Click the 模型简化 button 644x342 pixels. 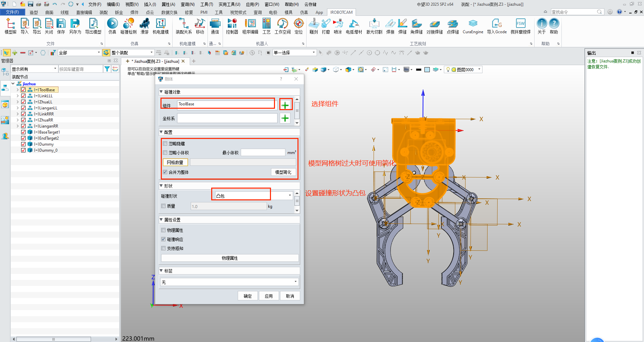point(283,172)
